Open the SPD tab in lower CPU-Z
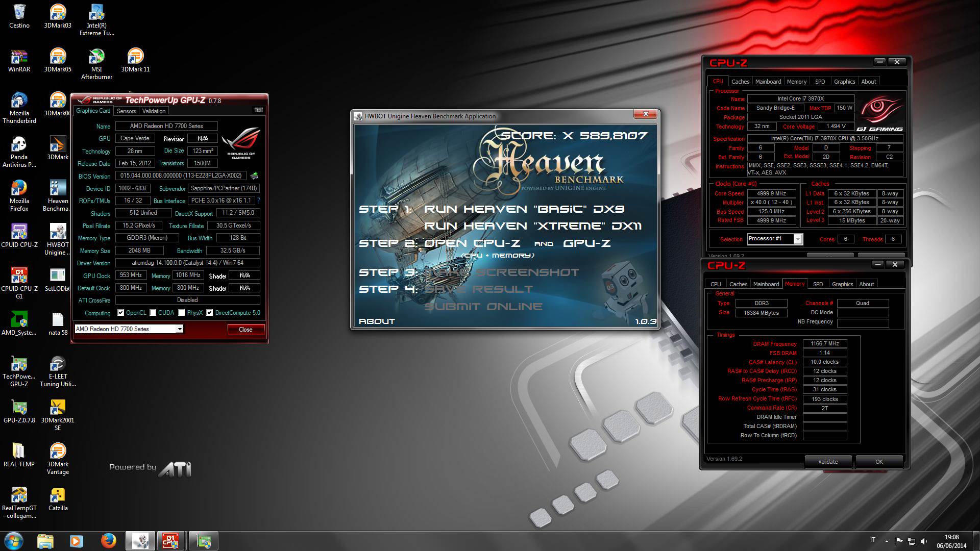The height and width of the screenshot is (551, 980). [818, 284]
